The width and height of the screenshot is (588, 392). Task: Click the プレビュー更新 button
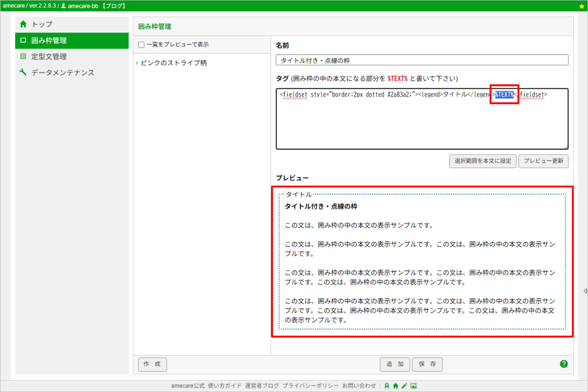543,161
